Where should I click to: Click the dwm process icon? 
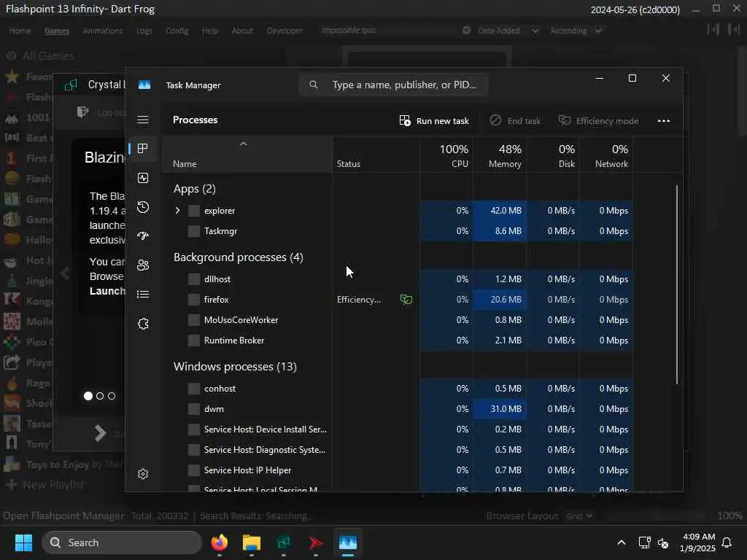click(194, 409)
